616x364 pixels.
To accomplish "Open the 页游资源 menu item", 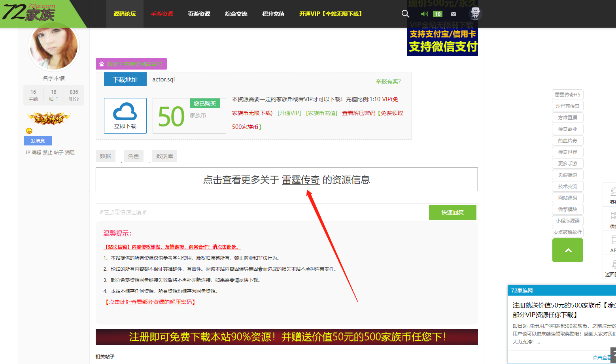I will coord(199,14).
